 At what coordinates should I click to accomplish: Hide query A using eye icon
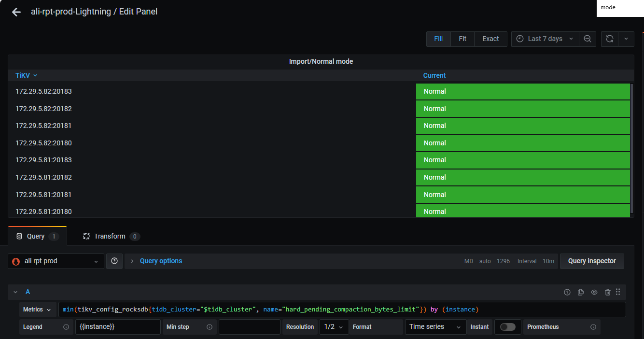tap(594, 292)
